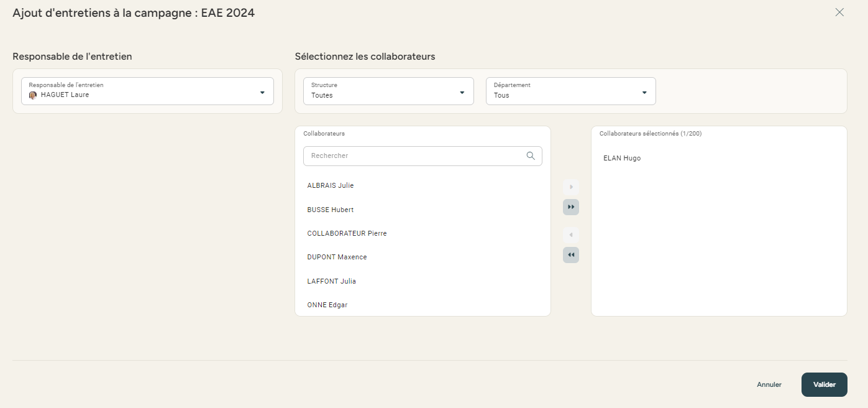Image resolution: width=868 pixels, height=408 pixels.
Task: Select LAFFONT Julia in the list
Action: [x=331, y=281]
